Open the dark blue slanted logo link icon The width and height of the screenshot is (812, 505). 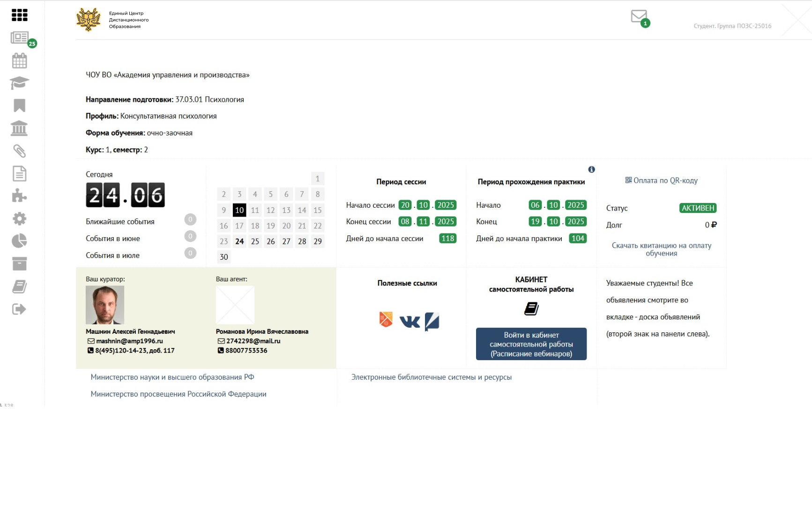pos(432,322)
